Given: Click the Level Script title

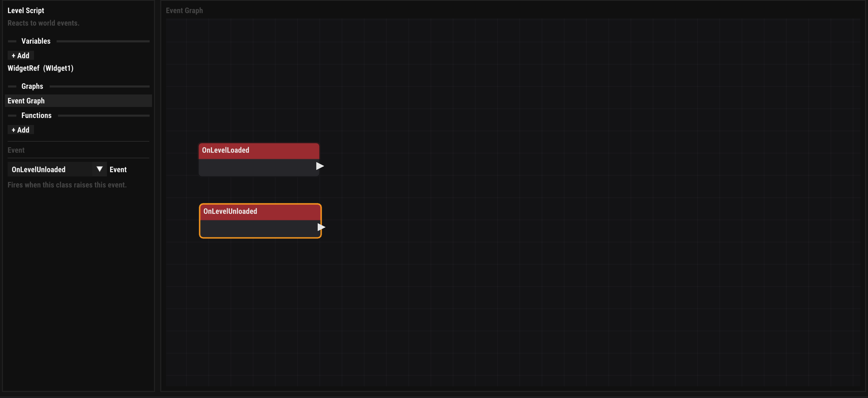Looking at the screenshot, I should (x=26, y=10).
